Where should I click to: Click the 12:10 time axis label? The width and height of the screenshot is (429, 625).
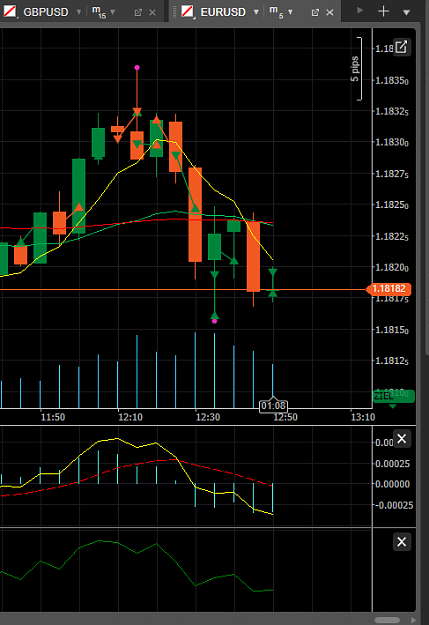pyautogui.click(x=130, y=417)
